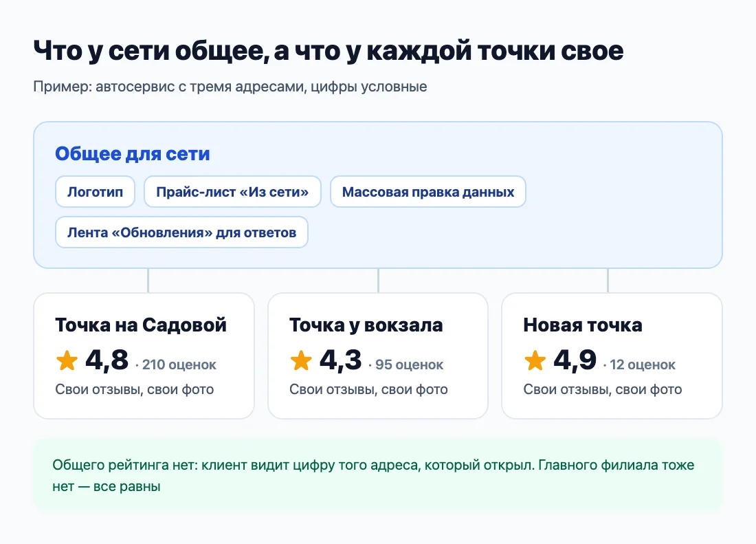Click «Свои отзывы, свои фото» under Точка на Садовой
The width and height of the screenshot is (756, 544).
[135, 389]
